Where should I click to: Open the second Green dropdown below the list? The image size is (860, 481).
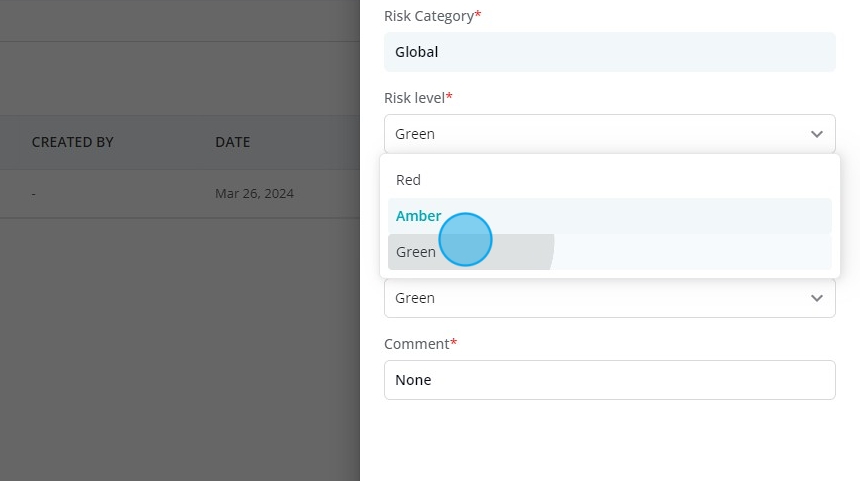609,298
